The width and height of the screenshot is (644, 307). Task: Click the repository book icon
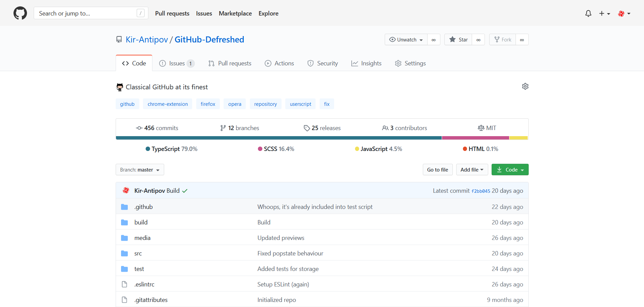[119, 39]
